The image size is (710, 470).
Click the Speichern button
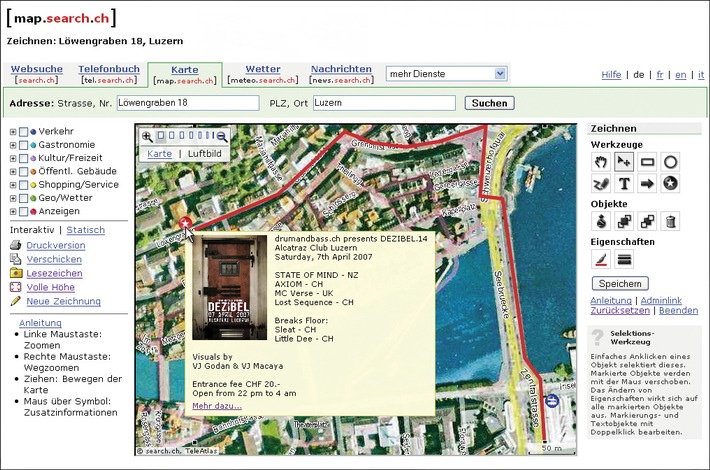(620, 283)
